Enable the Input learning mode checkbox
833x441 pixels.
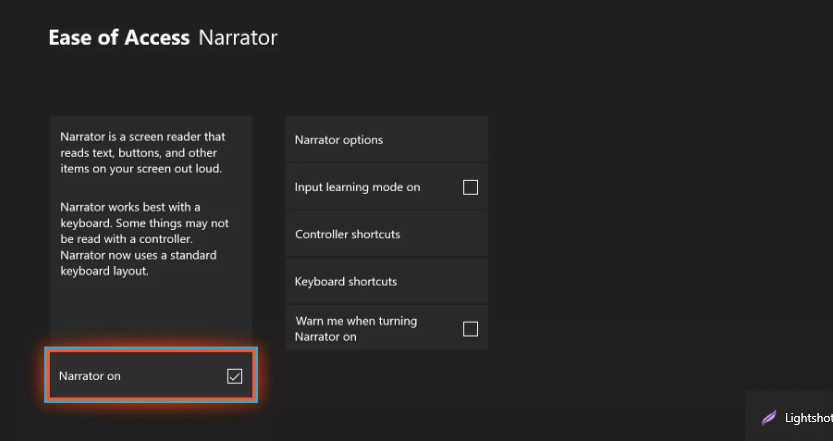coord(470,187)
